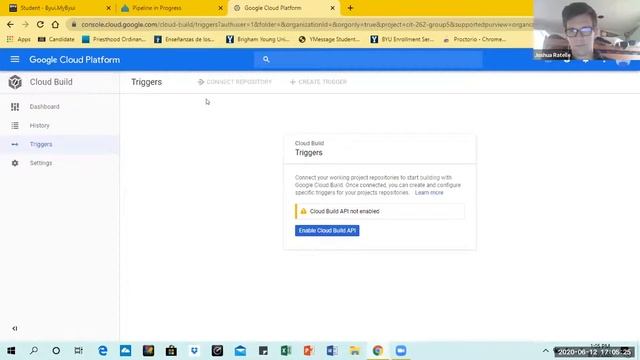The image size is (640, 360).
Task: Click the Cloud Build hexagon logo icon
Action: point(15,82)
